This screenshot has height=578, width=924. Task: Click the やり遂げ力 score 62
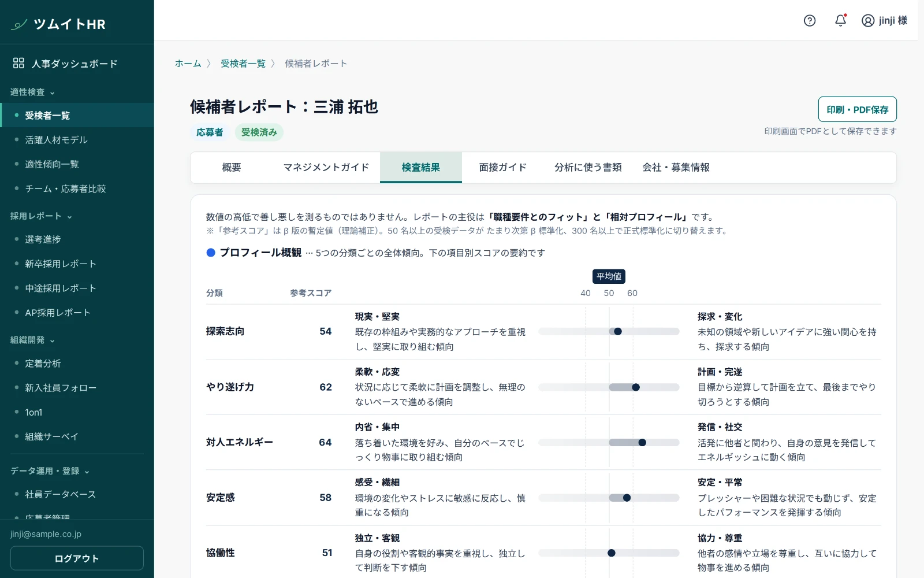[326, 387]
